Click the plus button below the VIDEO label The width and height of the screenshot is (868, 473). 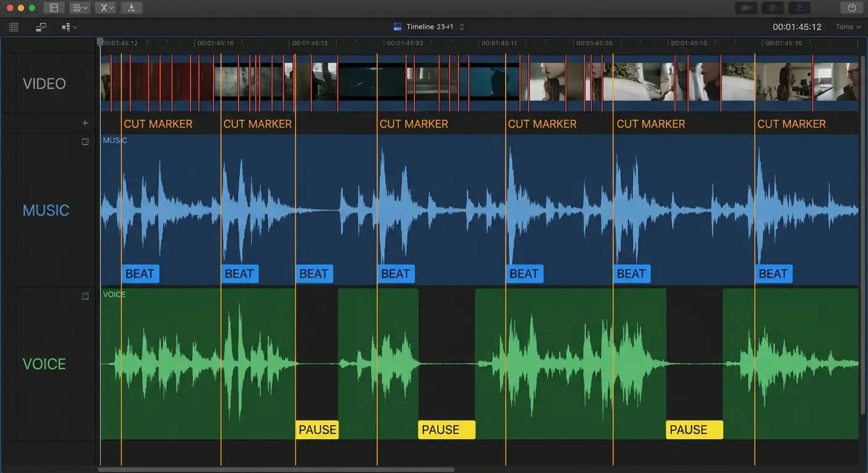[x=85, y=123]
